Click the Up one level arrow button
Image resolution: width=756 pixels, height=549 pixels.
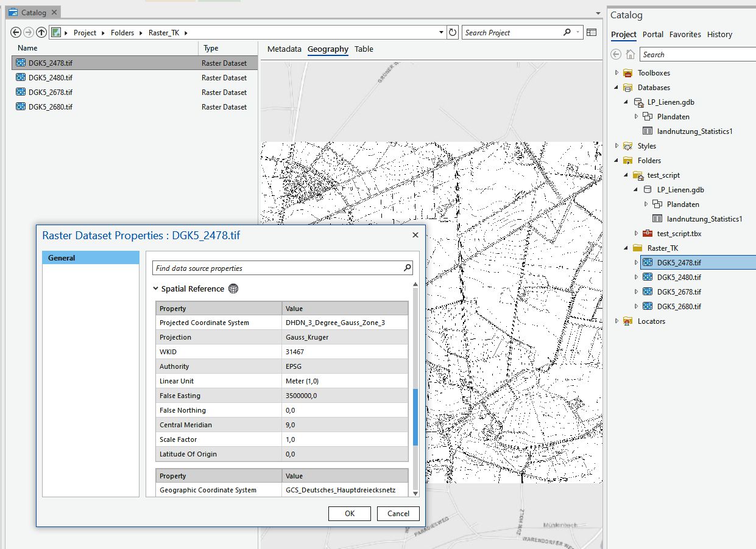41,33
